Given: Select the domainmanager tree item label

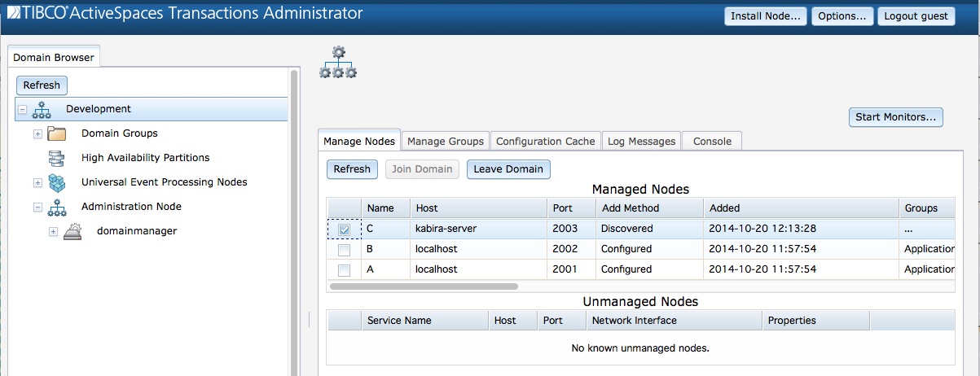Looking at the screenshot, I should click(136, 231).
